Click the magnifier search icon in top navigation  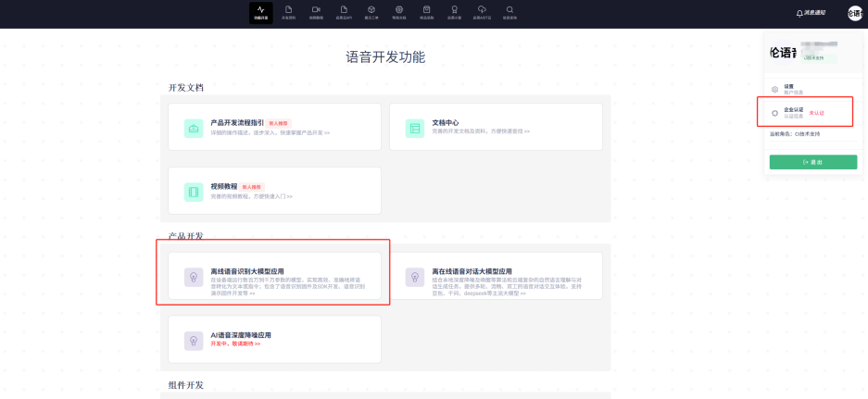[509, 10]
